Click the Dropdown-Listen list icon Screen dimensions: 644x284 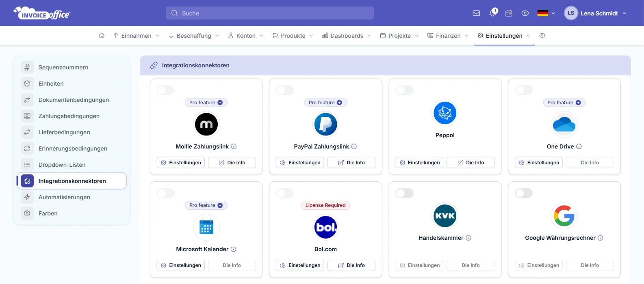pos(27,165)
